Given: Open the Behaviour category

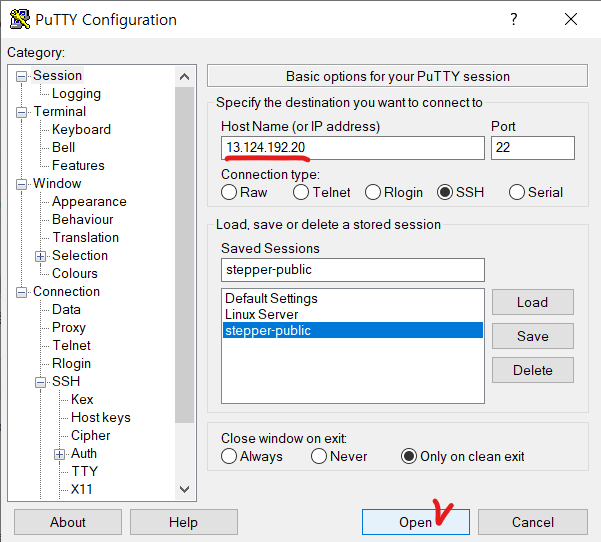Looking at the screenshot, I should [82, 220].
